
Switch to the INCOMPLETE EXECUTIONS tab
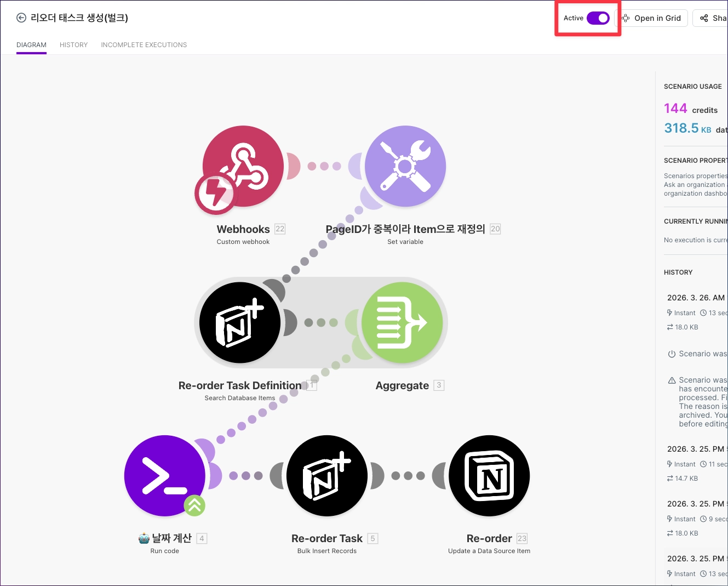tap(144, 45)
